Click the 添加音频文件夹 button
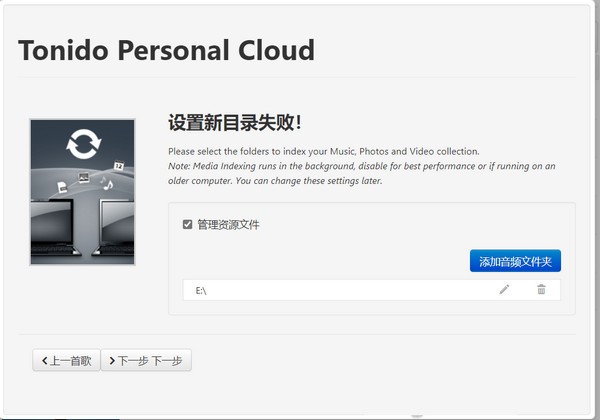 coord(515,261)
